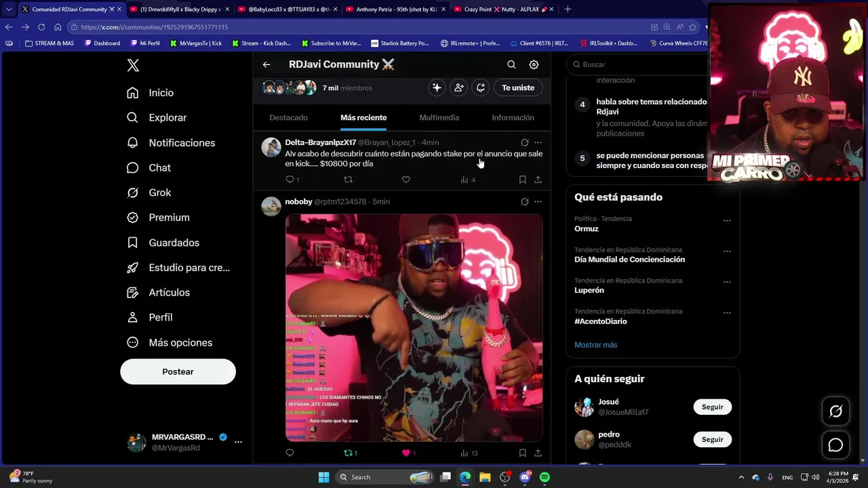Open Grok in the sidebar
The width and height of the screenshot is (868, 488).
tap(149, 193)
